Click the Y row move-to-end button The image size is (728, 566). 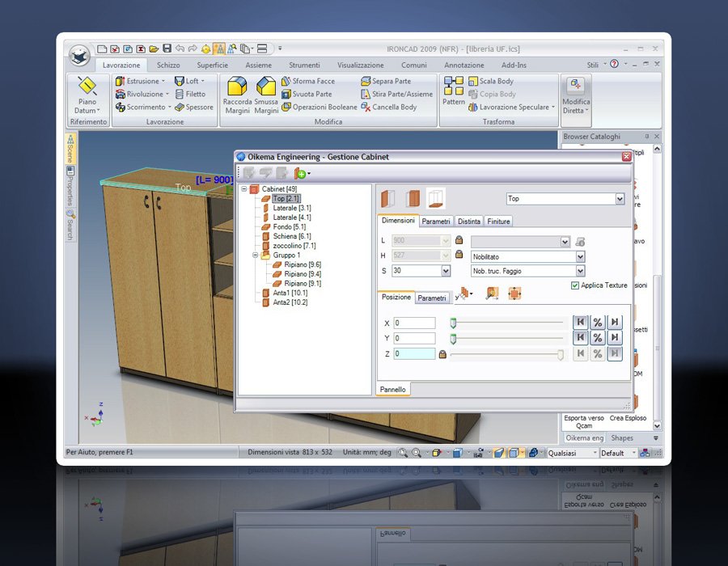615,338
